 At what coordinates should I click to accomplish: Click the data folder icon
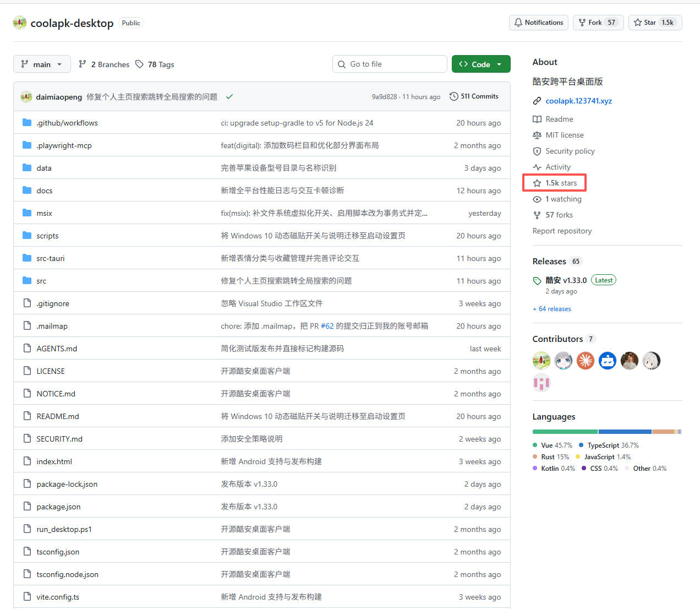coord(27,167)
